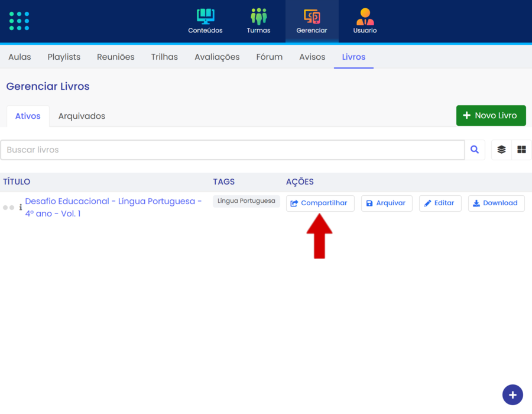Click the Compartilhar button
Image resolution: width=532 pixels, height=414 pixels.
320,203
